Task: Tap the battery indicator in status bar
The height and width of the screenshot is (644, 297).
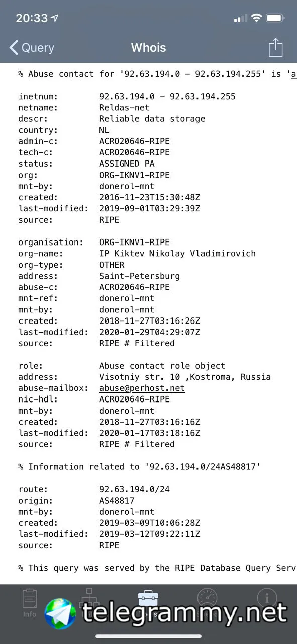Action: point(276,18)
